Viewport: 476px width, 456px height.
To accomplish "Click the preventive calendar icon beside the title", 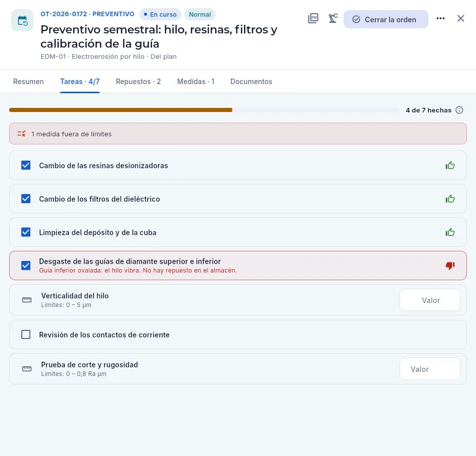I will pyautogui.click(x=22, y=20).
